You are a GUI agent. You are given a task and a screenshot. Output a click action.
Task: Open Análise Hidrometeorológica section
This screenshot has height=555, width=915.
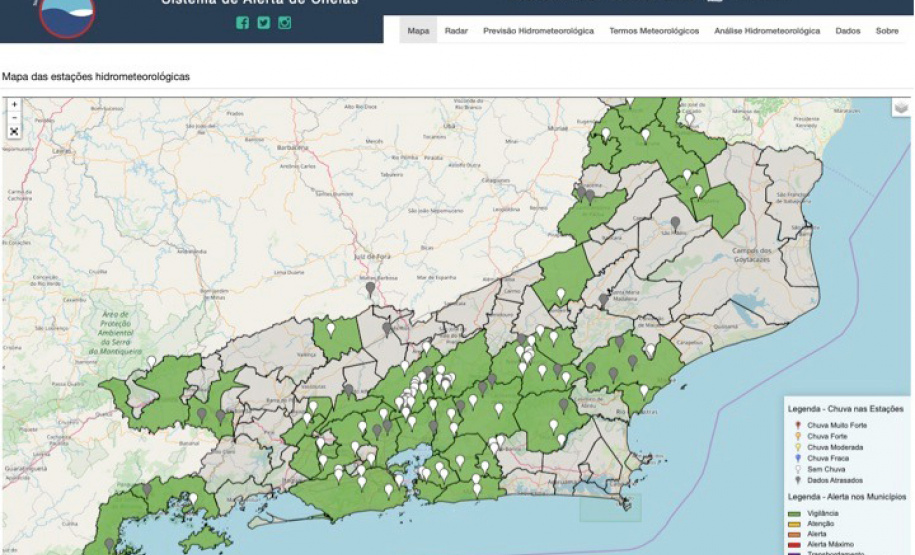point(767,31)
